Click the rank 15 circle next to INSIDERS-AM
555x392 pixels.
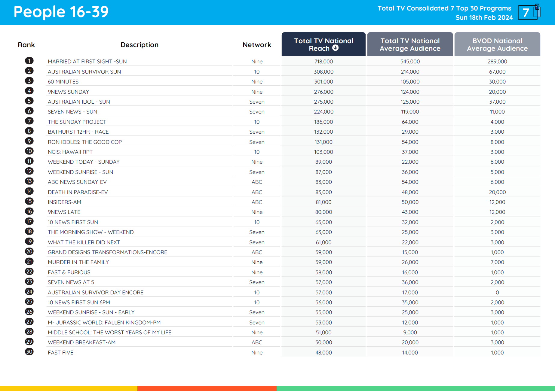pyautogui.click(x=29, y=201)
